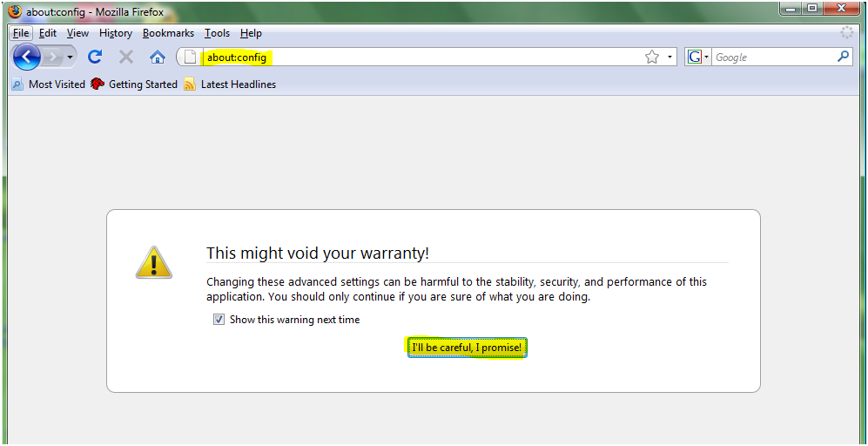This screenshot has height=446, width=868.
Task: Click the page icon in the address bar
Action: coord(191,57)
